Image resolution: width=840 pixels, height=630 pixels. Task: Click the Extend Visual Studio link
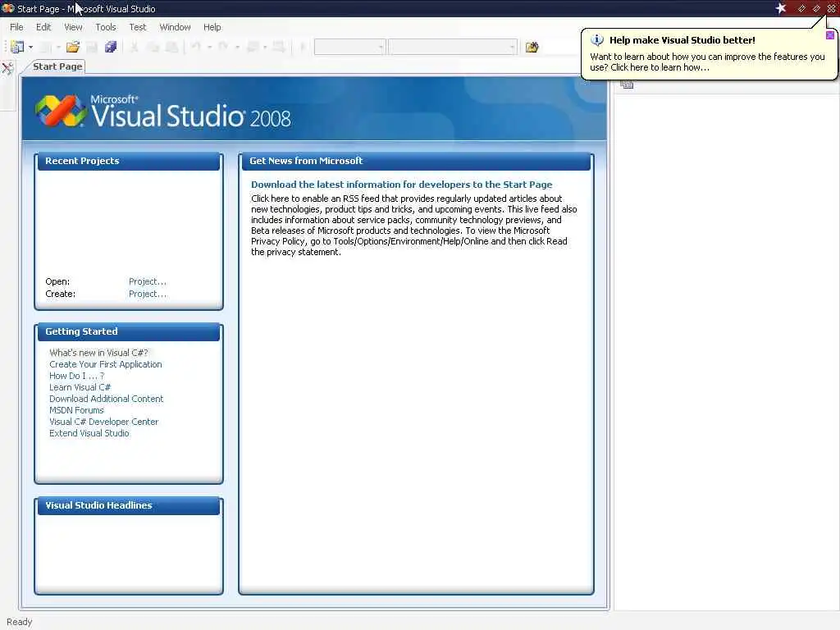(x=89, y=433)
